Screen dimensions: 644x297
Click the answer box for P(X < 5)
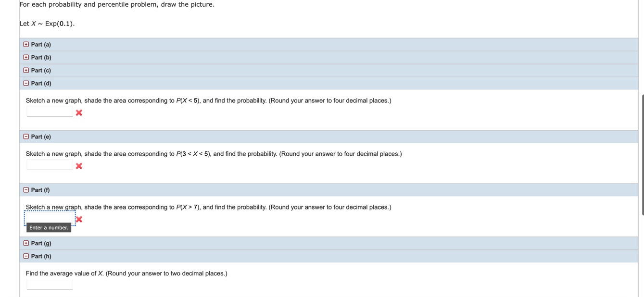click(x=50, y=111)
